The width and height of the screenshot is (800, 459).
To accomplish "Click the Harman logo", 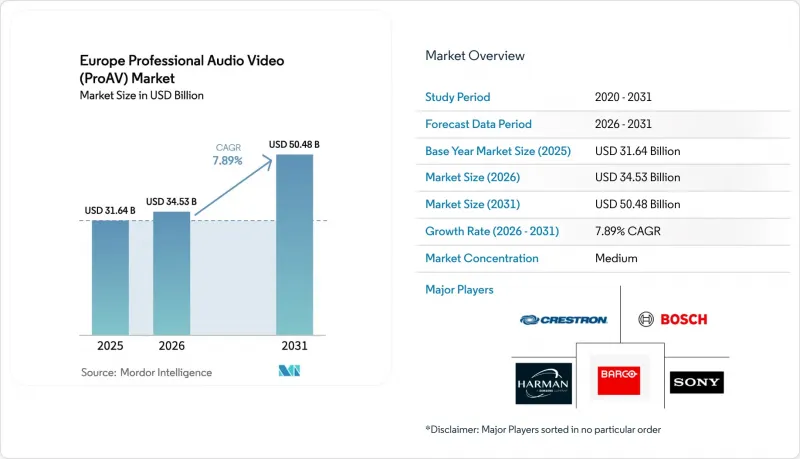I will click(x=543, y=384).
